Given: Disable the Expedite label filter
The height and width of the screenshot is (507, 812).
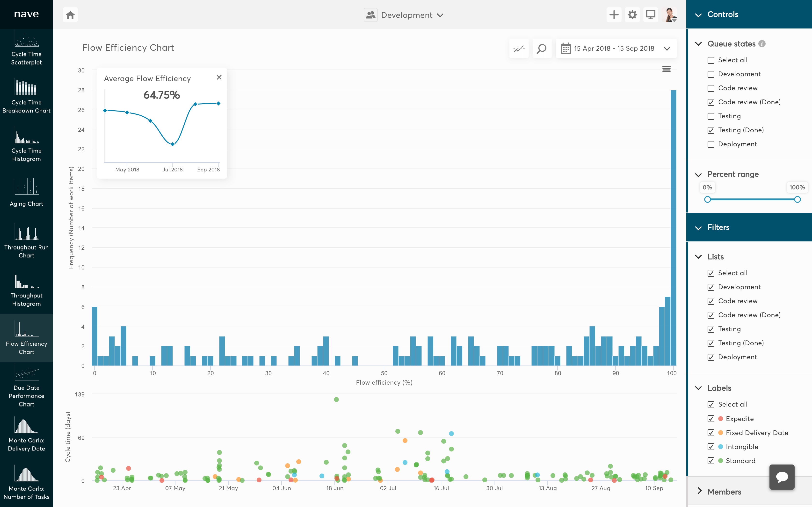Looking at the screenshot, I should point(711,418).
